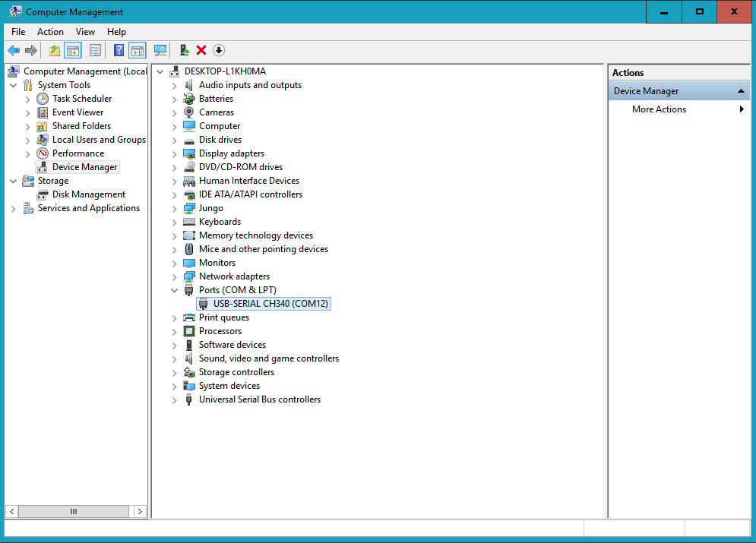Select the Computer category label
756x543 pixels.
(220, 126)
